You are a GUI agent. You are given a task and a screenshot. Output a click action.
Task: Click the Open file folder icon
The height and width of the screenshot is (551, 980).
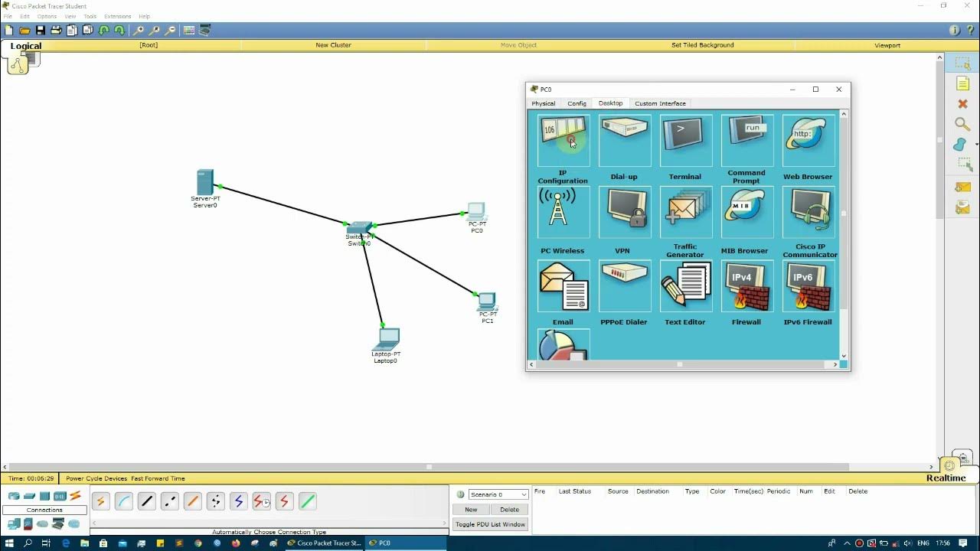(x=24, y=31)
